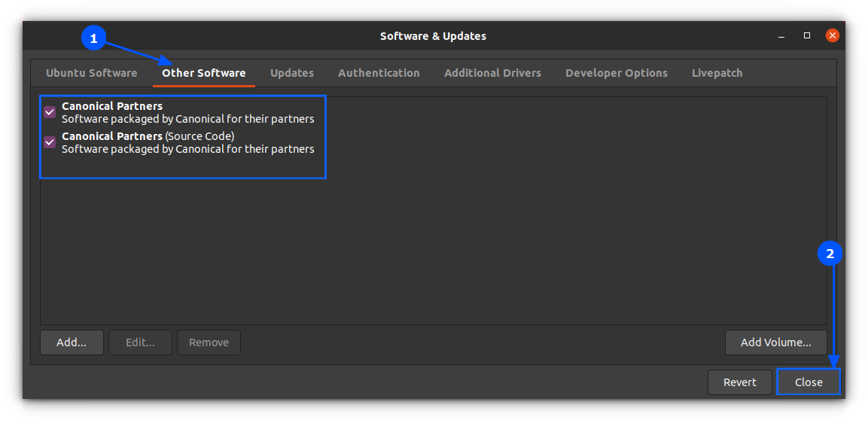Select the Other Software tab

click(204, 73)
